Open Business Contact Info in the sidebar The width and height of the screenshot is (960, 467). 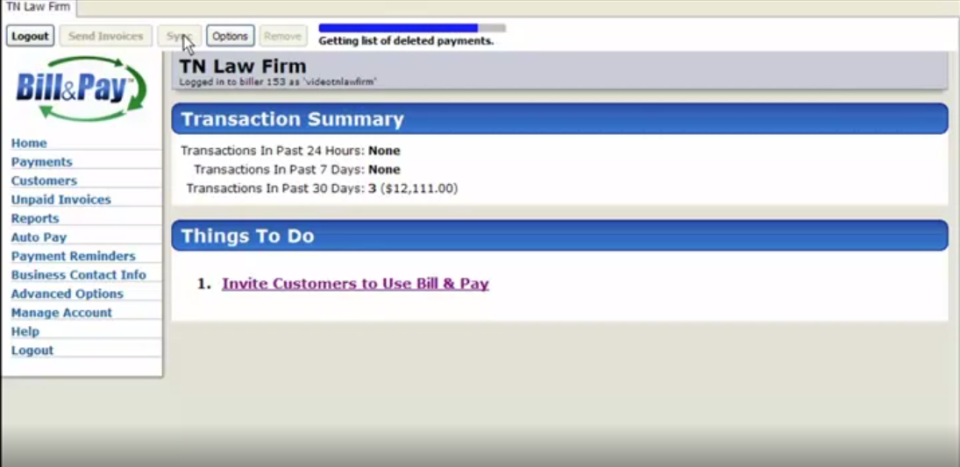pos(78,275)
